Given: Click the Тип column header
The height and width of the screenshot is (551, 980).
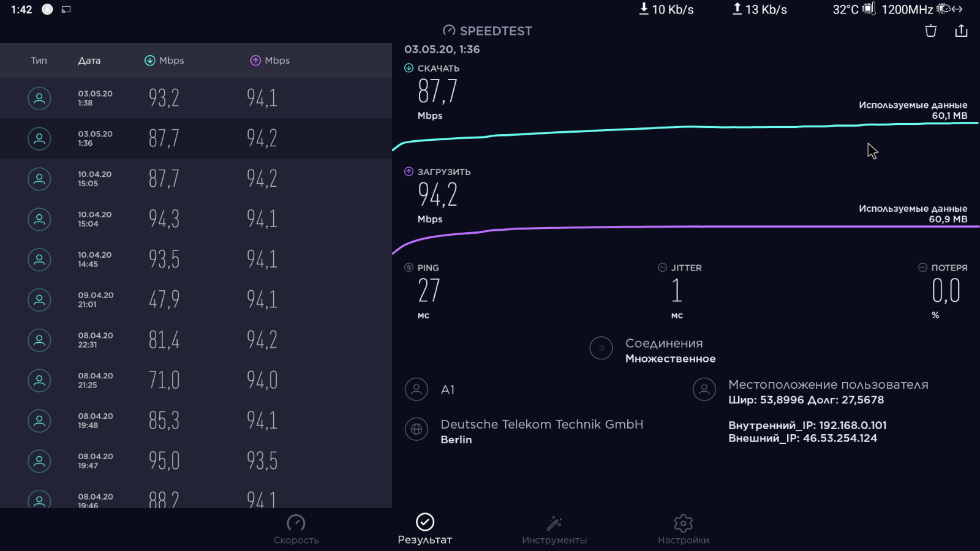Looking at the screenshot, I should (x=39, y=61).
